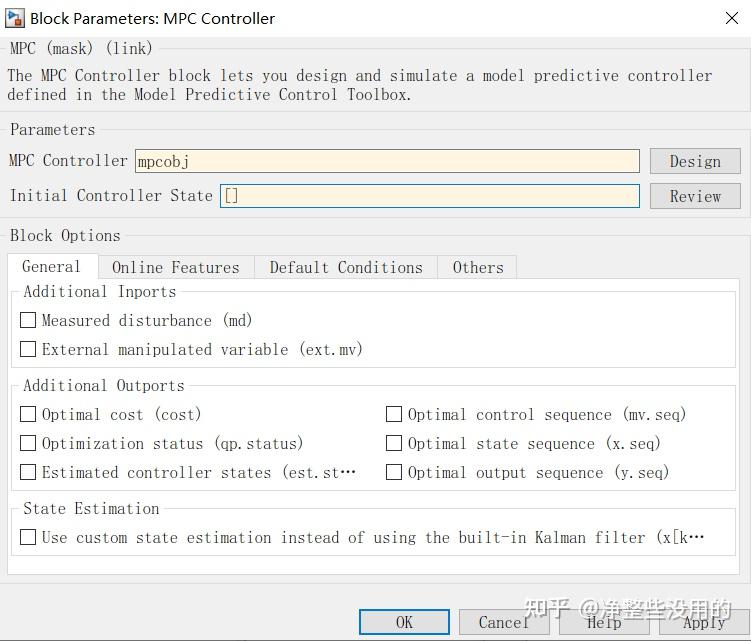
Task: Check Estimated controller states outport
Action: coord(28,472)
